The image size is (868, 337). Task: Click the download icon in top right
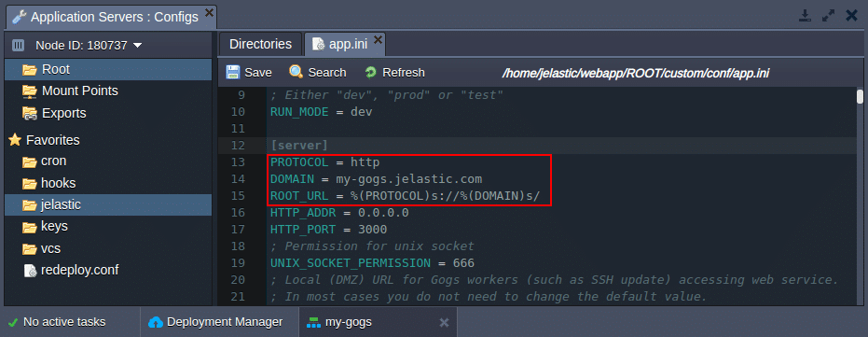pos(805,16)
